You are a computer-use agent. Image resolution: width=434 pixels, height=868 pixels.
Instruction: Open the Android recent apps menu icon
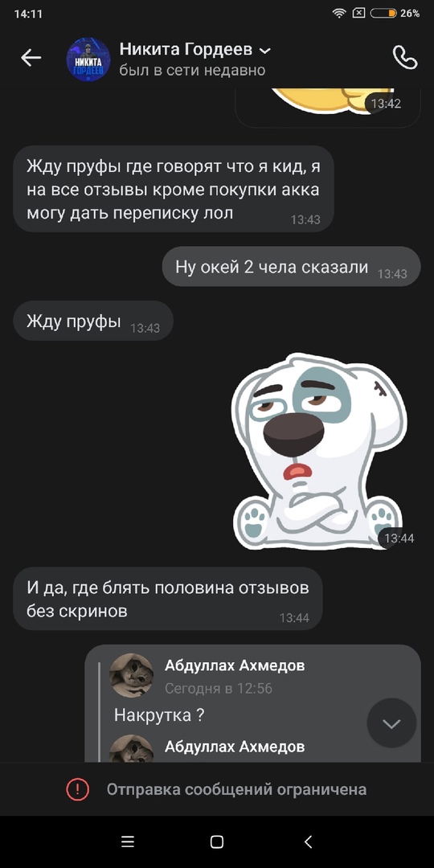tap(127, 842)
